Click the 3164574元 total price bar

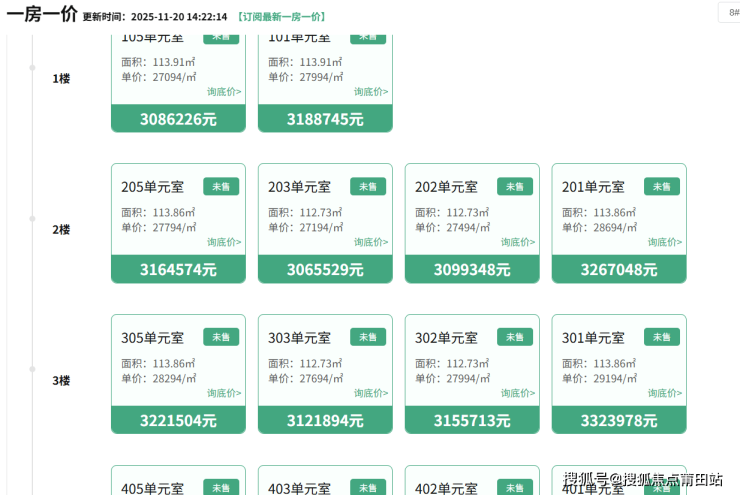(178, 269)
